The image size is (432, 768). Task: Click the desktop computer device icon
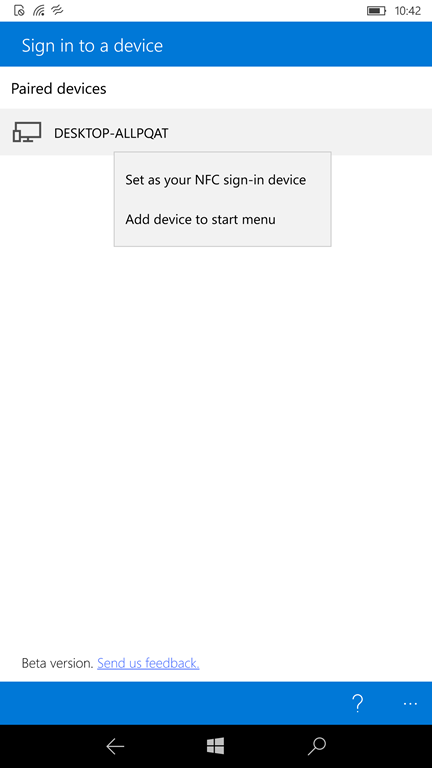coord(27,132)
